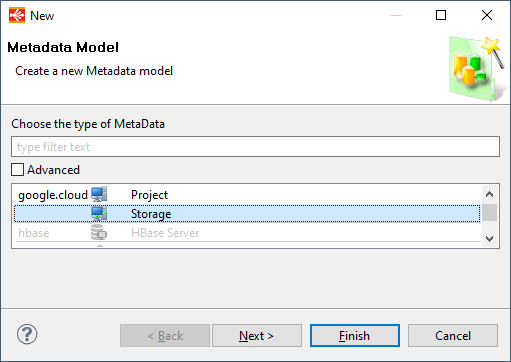Click the list scroll down arrow

click(x=489, y=239)
